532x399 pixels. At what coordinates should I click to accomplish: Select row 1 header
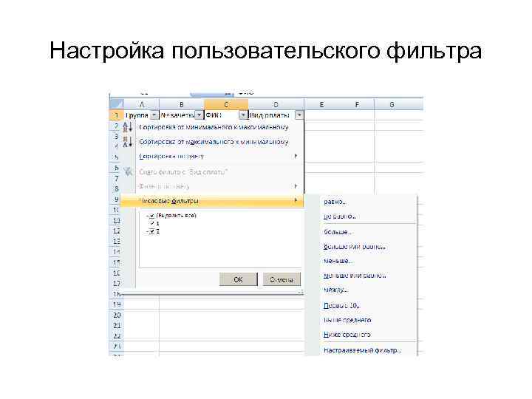[x=117, y=115]
